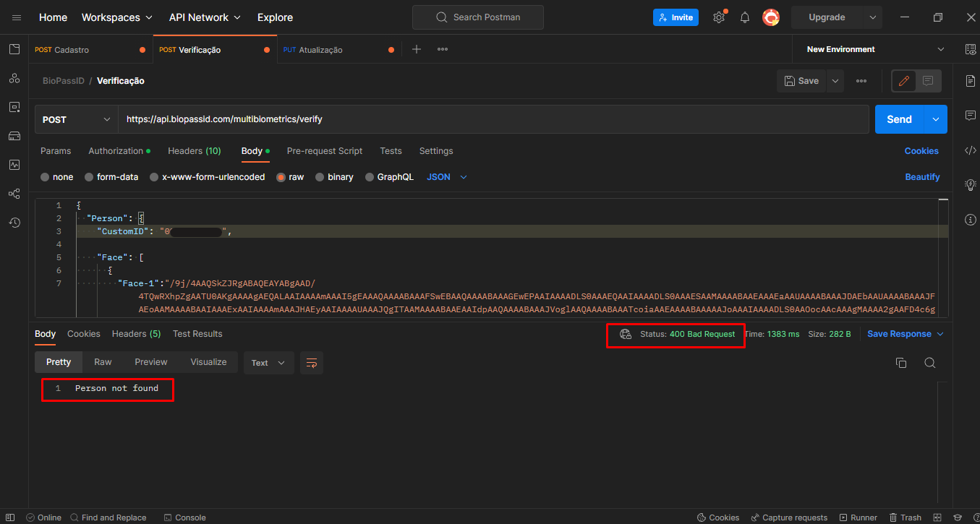
Task: Open the settings gear icon
Action: pos(719,17)
